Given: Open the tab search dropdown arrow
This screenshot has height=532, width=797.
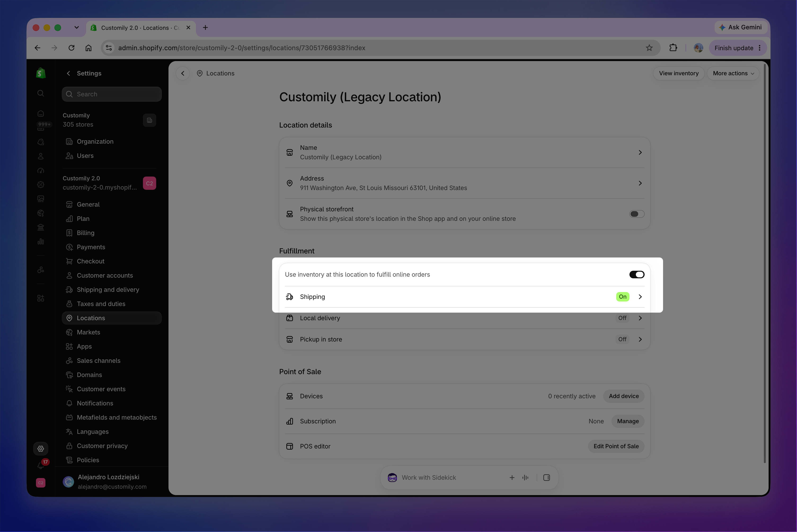Looking at the screenshot, I should [77, 27].
